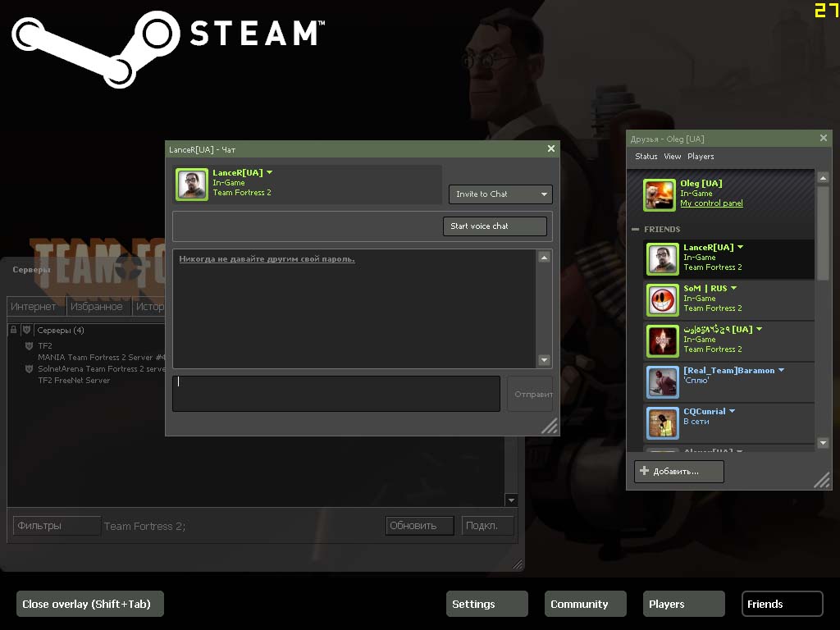Click Подкл. connect button
The height and width of the screenshot is (630, 840).
[487, 526]
